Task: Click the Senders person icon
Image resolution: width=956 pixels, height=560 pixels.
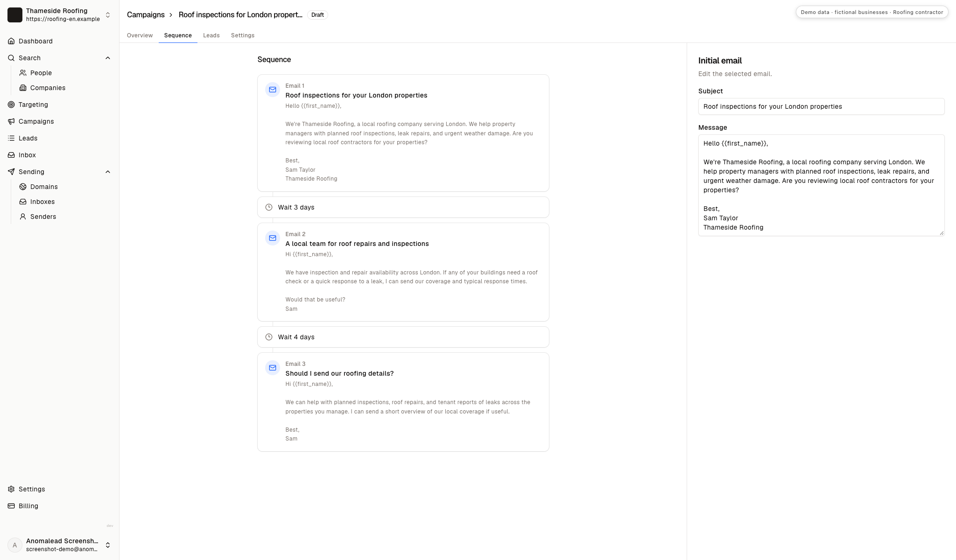Action: (x=23, y=217)
